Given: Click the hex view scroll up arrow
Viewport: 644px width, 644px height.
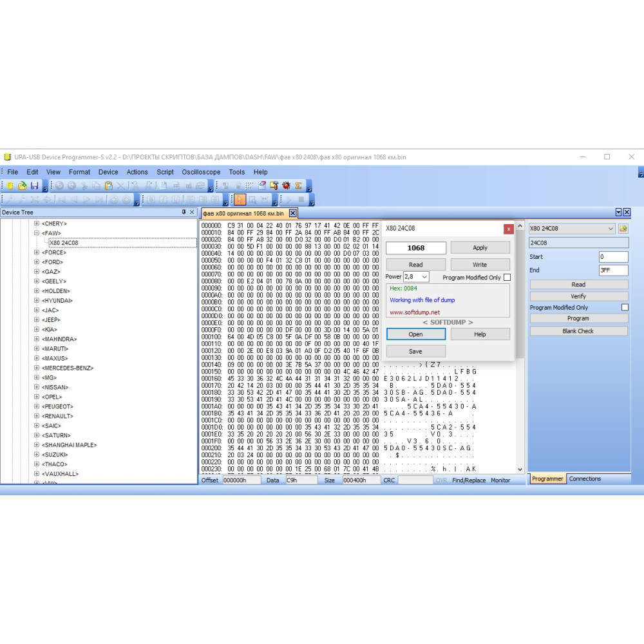Looking at the screenshot, I should click(x=520, y=226).
